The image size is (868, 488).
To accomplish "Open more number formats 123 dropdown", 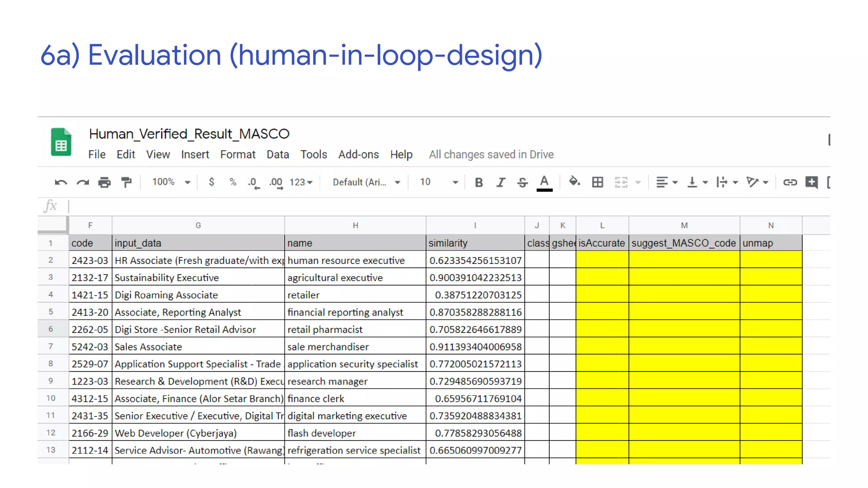I will coord(301,182).
